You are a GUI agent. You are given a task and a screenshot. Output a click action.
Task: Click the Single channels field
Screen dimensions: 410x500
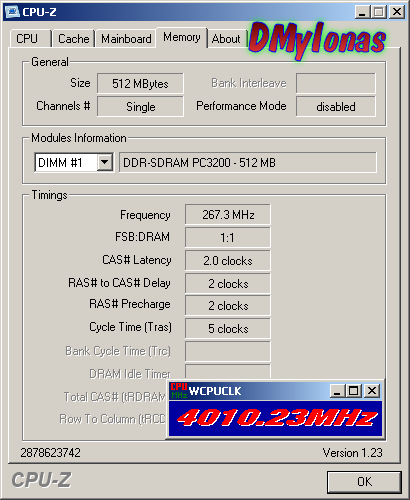click(140, 107)
